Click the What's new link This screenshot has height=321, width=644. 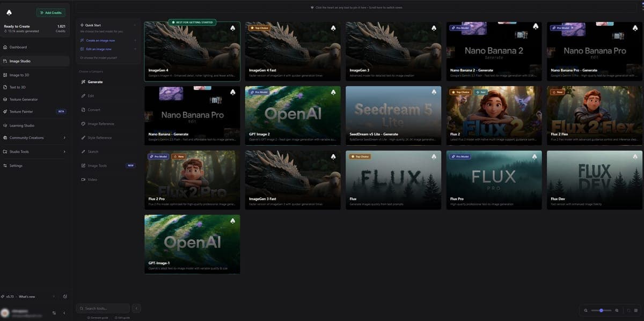click(27, 296)
